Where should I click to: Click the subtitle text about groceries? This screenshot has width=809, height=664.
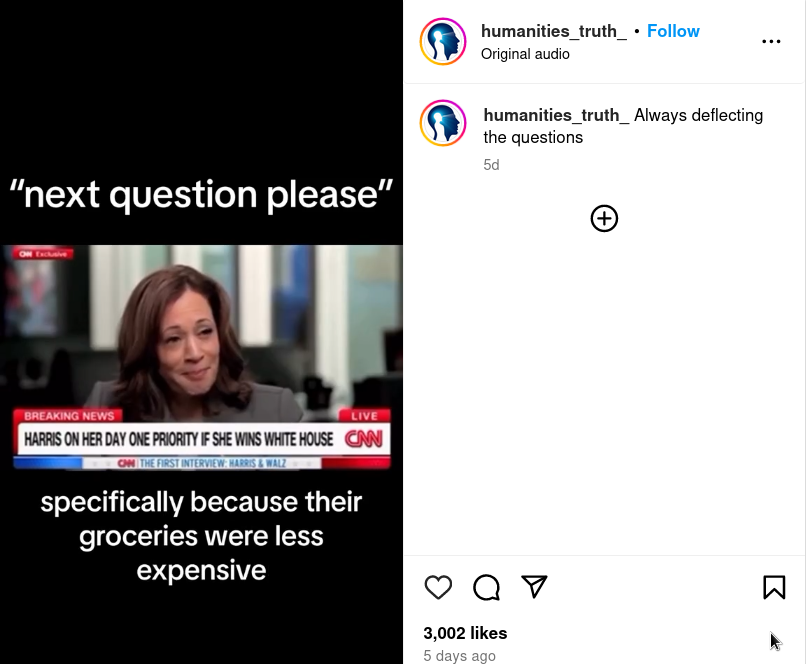coord(201,536)
